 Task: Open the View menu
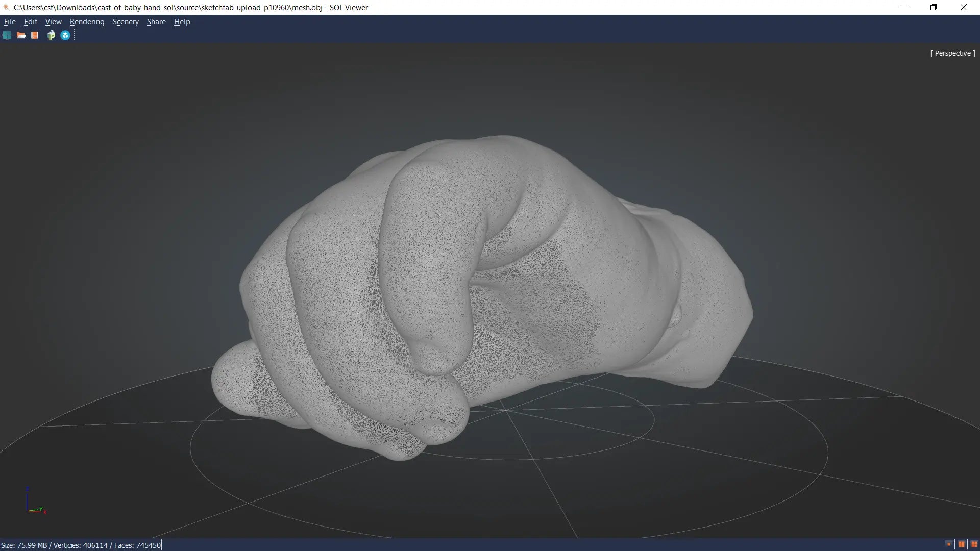[53, 22]
